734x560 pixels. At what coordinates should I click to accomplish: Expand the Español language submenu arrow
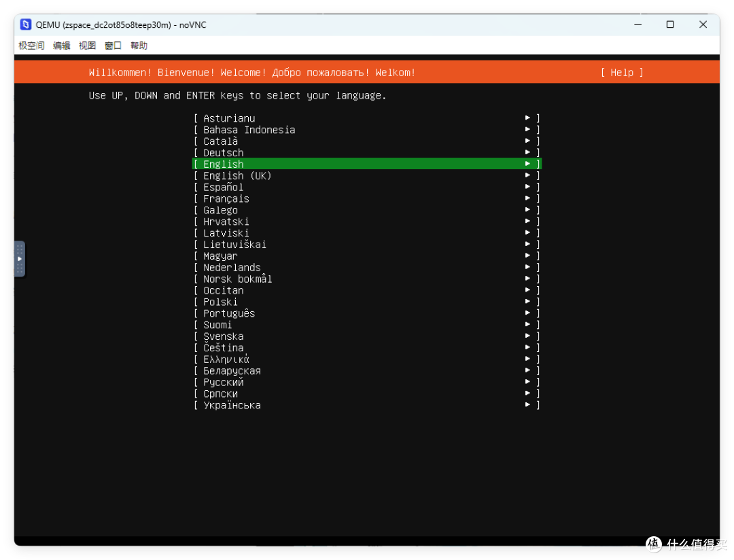pyautogui.click(x=528, y=187)
